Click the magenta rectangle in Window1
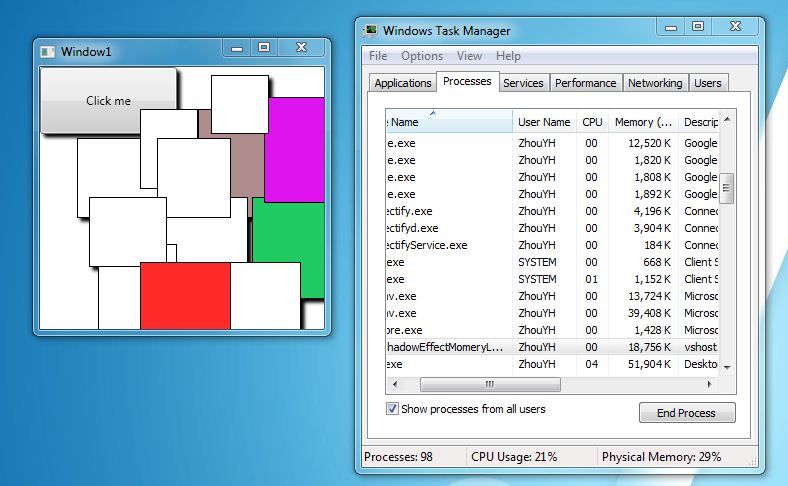788x486 pixels. point(294,150)
